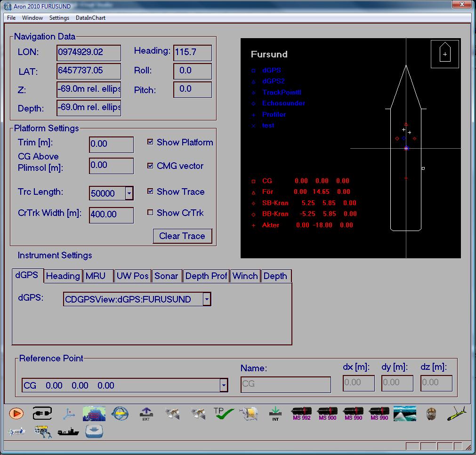Click the LAT value field
Viewport: 476px width, 455px height.
coord(89,71)
